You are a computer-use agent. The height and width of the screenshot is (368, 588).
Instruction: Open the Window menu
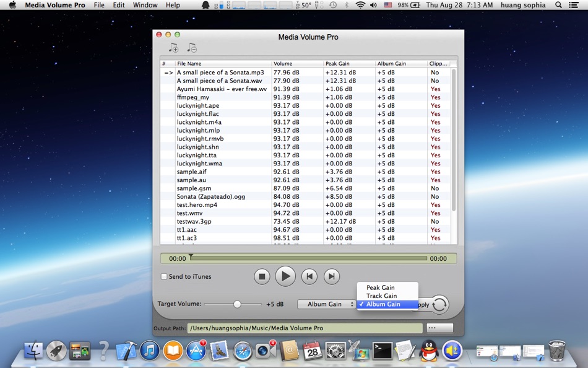coord(145,5)
